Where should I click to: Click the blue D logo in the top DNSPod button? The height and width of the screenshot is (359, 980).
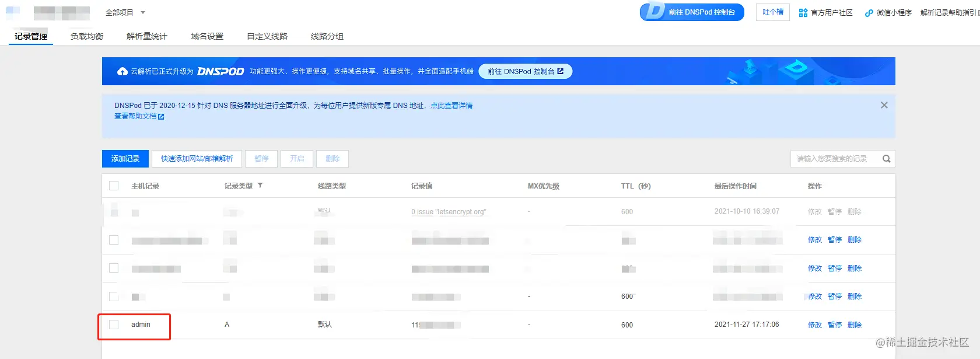655,12
